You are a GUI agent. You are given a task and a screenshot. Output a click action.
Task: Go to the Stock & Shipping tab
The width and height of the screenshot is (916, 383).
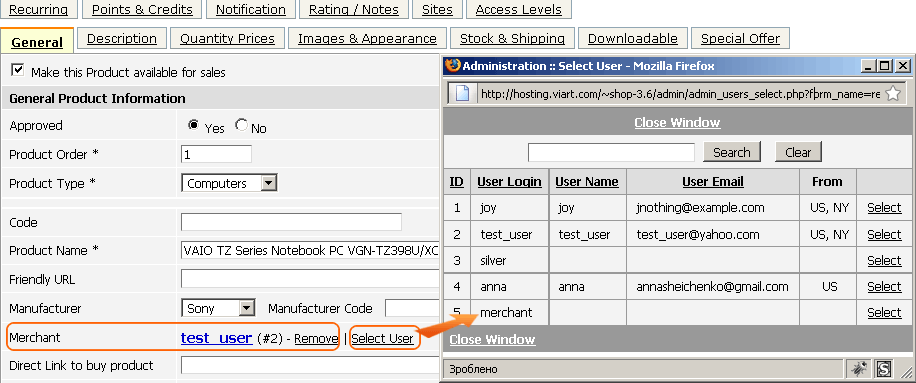click(512, 39)
